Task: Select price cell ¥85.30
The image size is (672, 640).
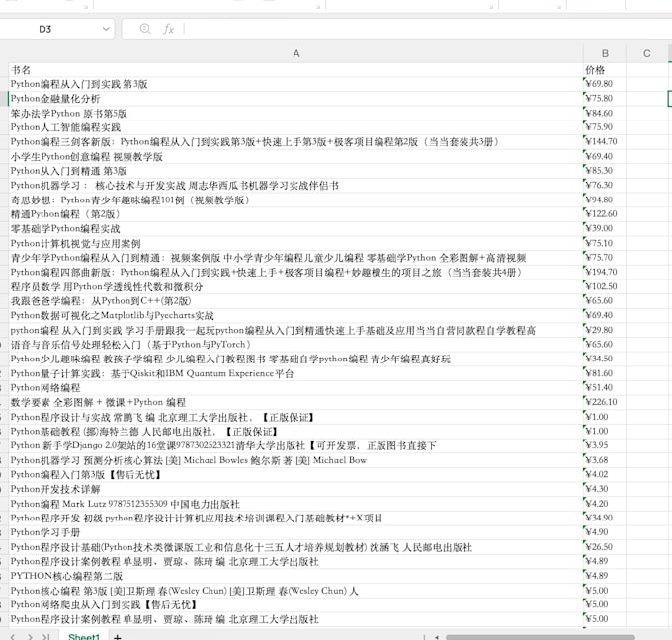Action: 605,171
